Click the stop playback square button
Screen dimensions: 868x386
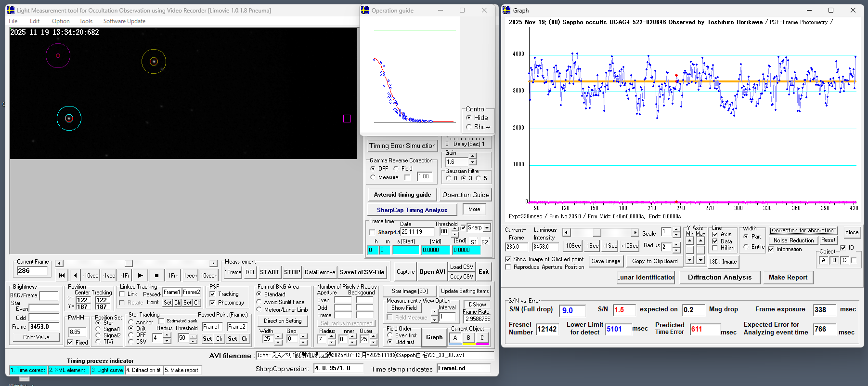(156, 275)
